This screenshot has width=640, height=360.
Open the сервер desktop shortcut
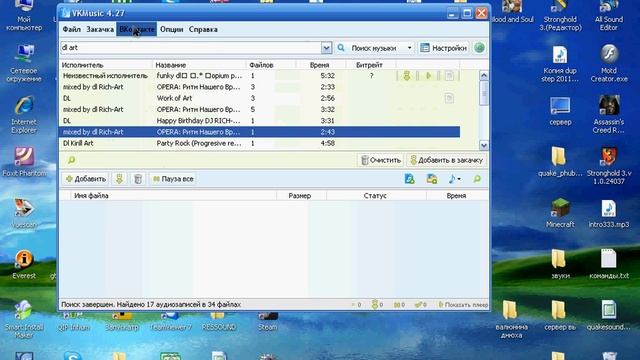pos(560,111)
